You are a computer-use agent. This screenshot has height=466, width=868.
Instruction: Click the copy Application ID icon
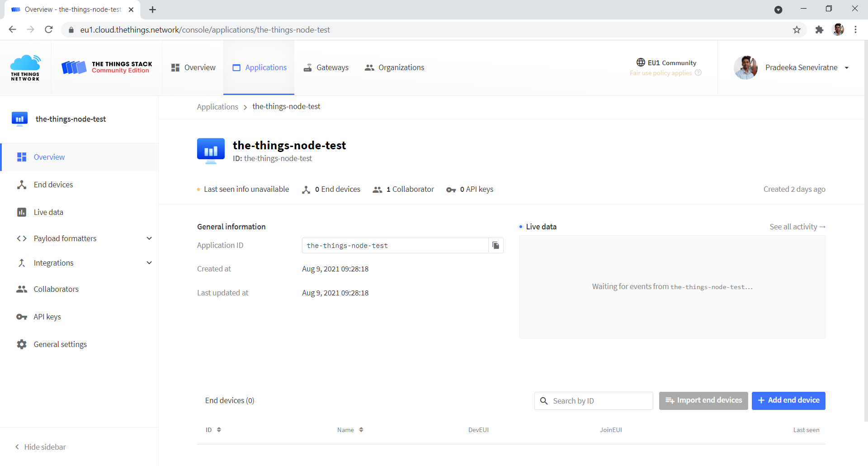click(495, 245)
